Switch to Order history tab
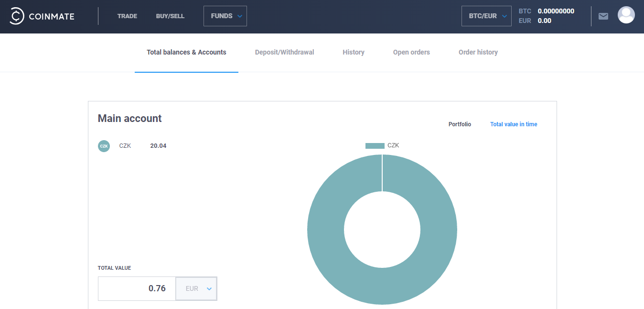 [x=478, y=52]
